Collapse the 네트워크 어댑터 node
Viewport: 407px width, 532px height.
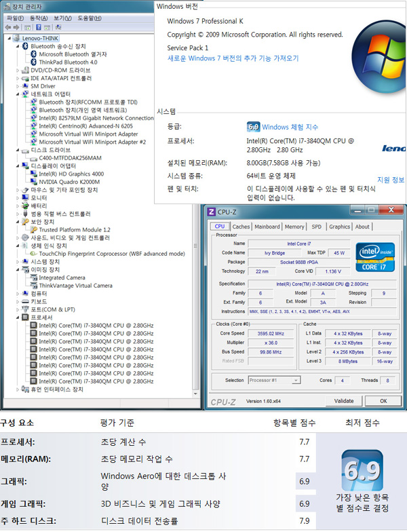18,94
